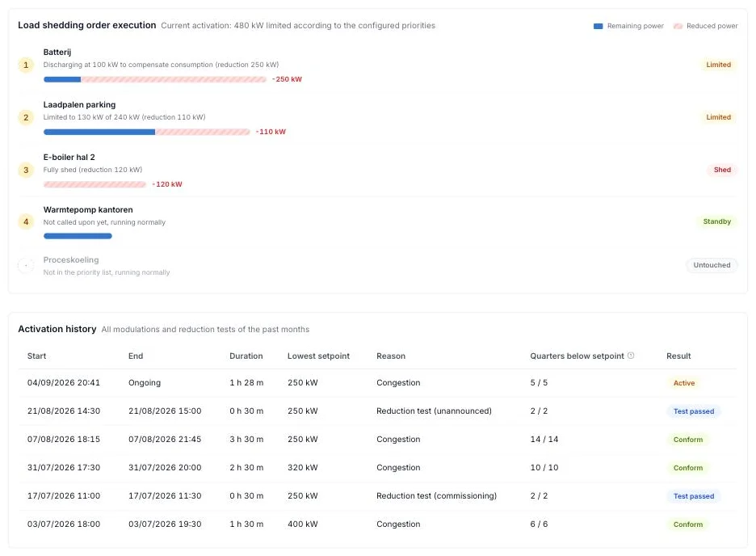Click the 10 / 10 quarters cell

point(544,468)
